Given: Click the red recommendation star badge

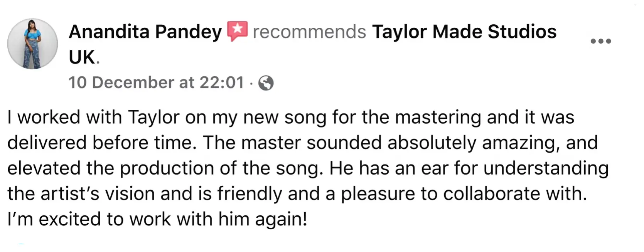Looking at the screenshot, I should (x=237, y=31).
